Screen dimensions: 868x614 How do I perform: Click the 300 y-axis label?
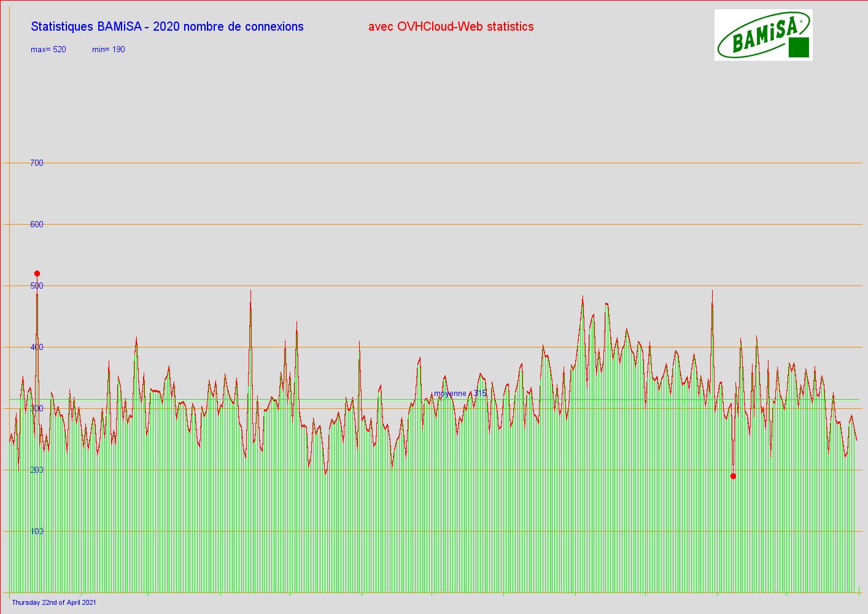click(x=37, y=408)
